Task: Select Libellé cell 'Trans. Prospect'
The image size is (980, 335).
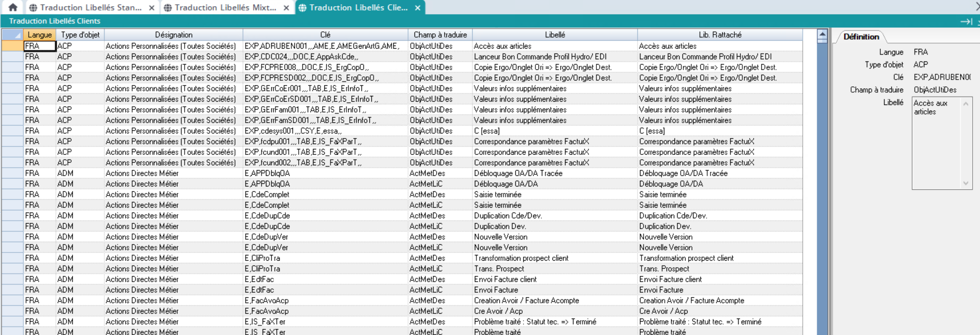Action: point(554,269)
